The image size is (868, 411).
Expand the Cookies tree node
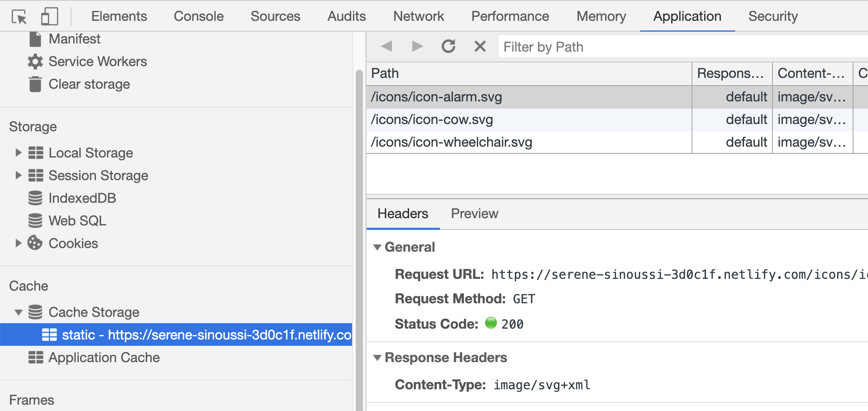click(18, 243)
